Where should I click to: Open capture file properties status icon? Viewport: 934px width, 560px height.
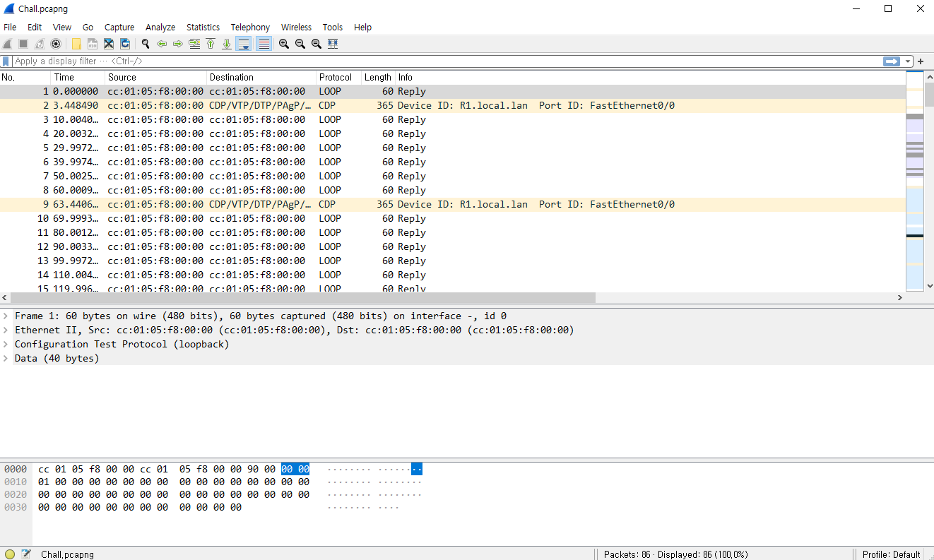click(x=26, y=554)
